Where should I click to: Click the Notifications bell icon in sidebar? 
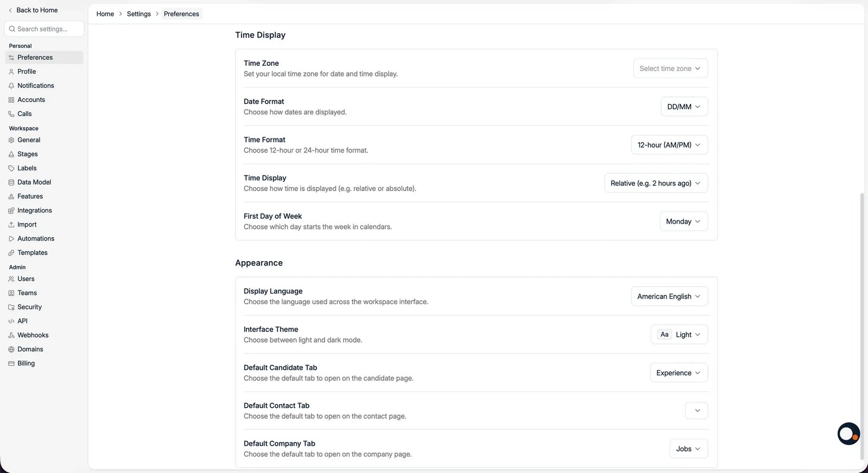pyautogui.click(x=11, y=86)
